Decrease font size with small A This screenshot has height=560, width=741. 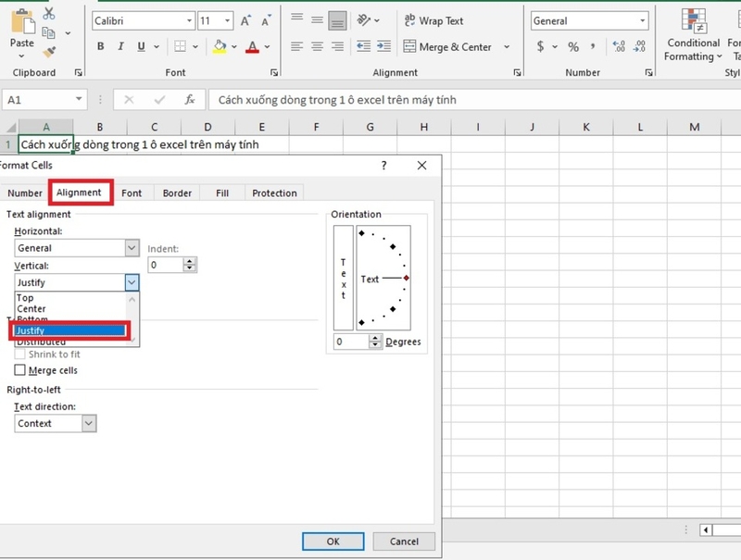266,21
